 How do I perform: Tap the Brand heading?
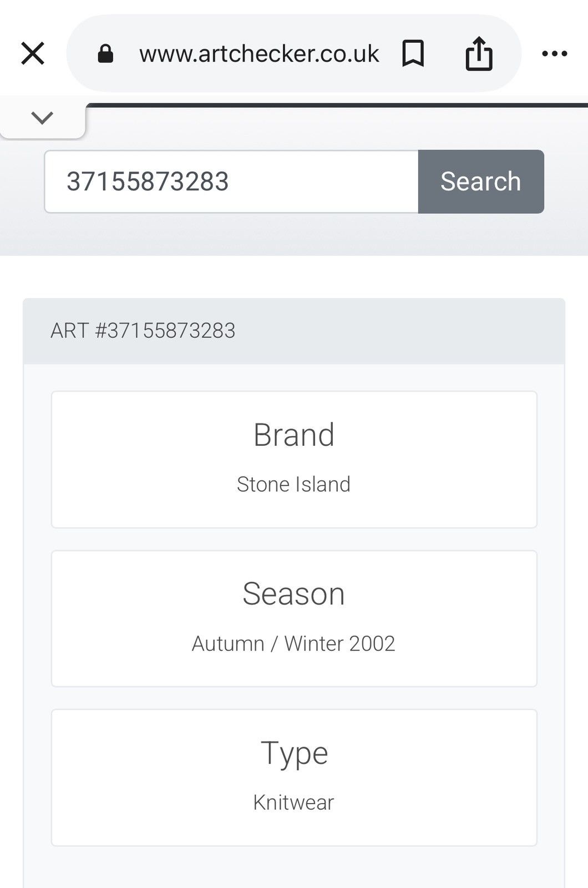(x=294, y=435)
